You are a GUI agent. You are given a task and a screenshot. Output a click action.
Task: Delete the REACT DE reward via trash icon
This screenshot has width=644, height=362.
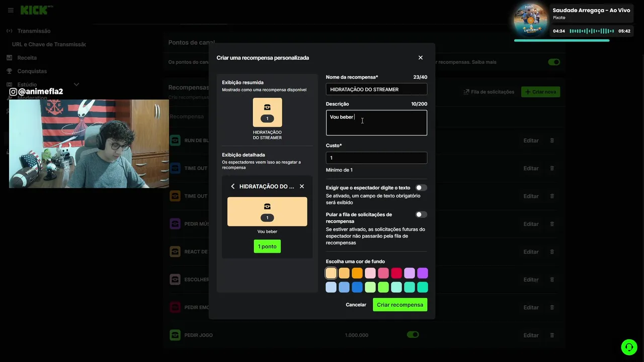click(x=552, y=252)
